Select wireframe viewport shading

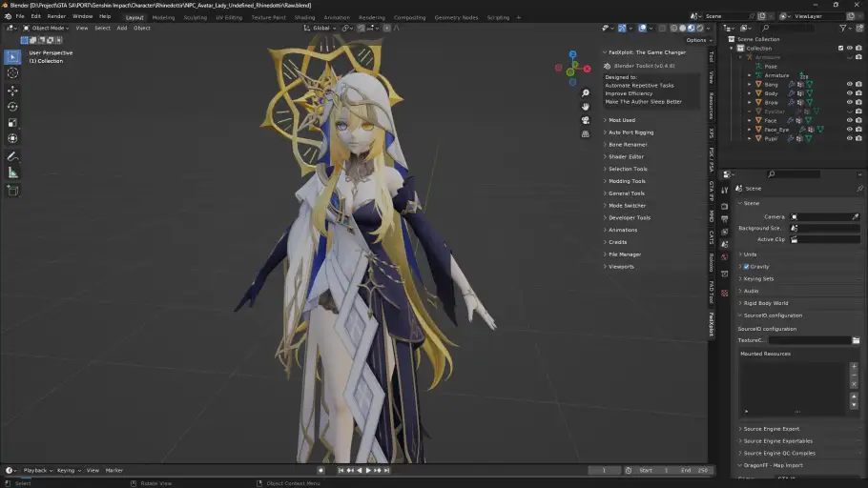click(x=673, y=28)
